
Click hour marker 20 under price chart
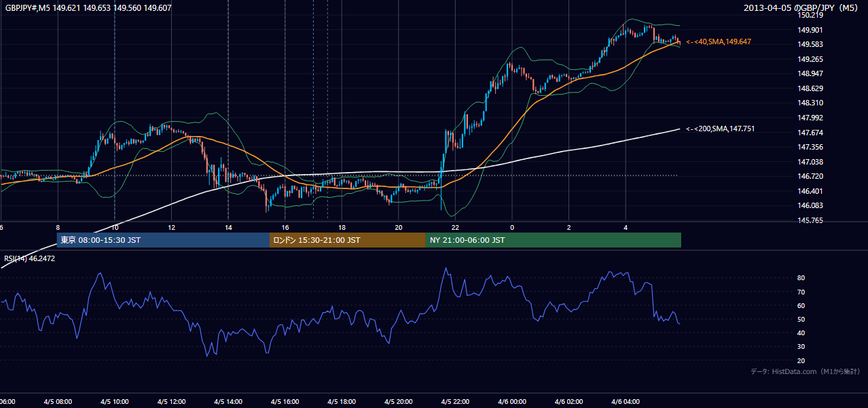tap(399, 228)
